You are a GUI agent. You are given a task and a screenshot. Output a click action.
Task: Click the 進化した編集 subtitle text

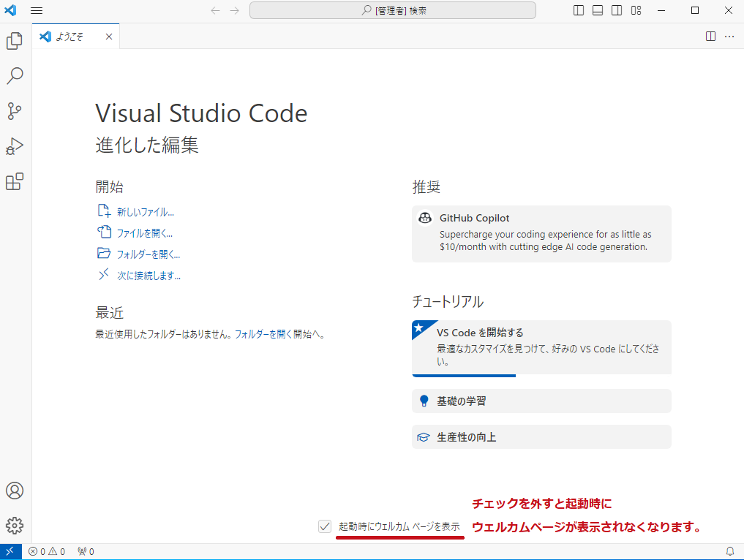147,145
